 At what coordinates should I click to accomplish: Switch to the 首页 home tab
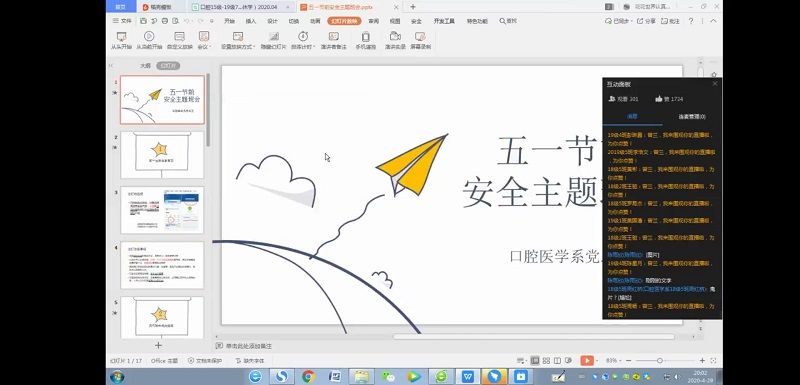[x=121, y=7]
